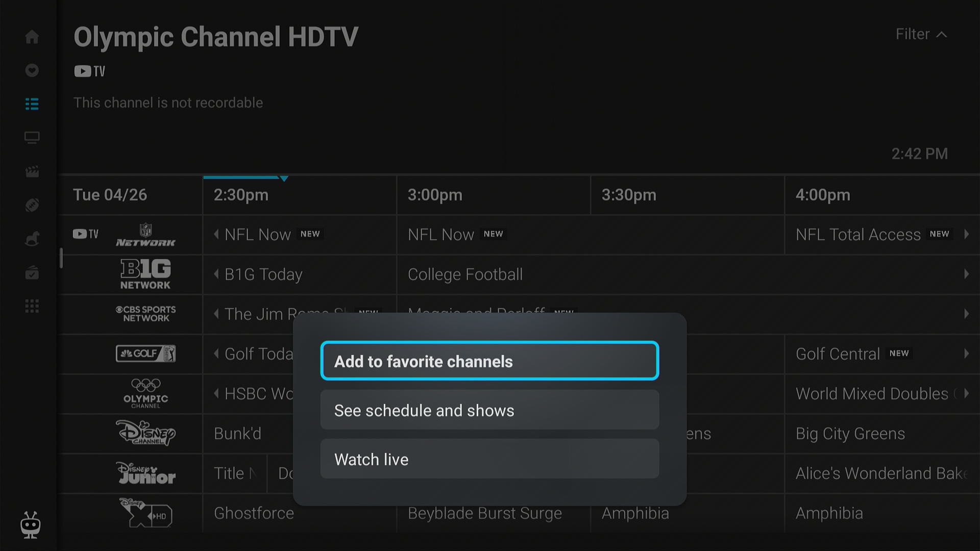Click the current time progress marker
Image resolution: width=980 pixels, height=551 pixels.
coord(284,178)
